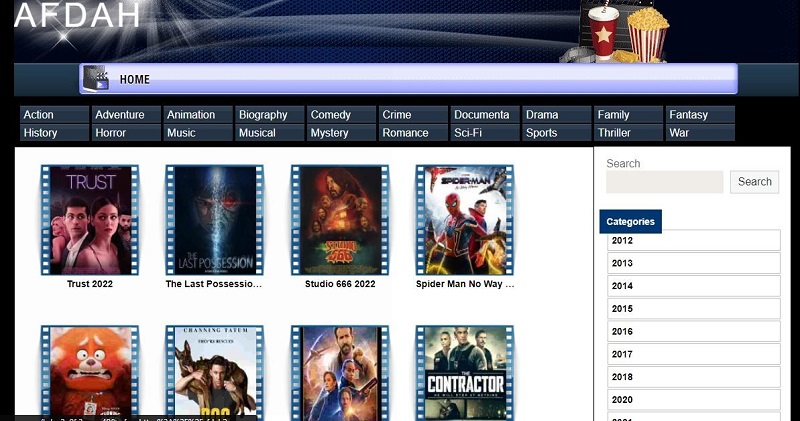Open The Contractor movie poster
Viewport: 800px width, 421px height.
point(465,373)
